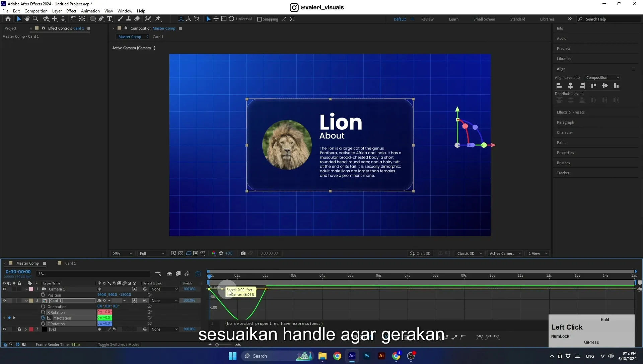Viewport: 643px width, 364px height.
Task: Open the 50% magnification dropdown
Action: click(122, 253)
